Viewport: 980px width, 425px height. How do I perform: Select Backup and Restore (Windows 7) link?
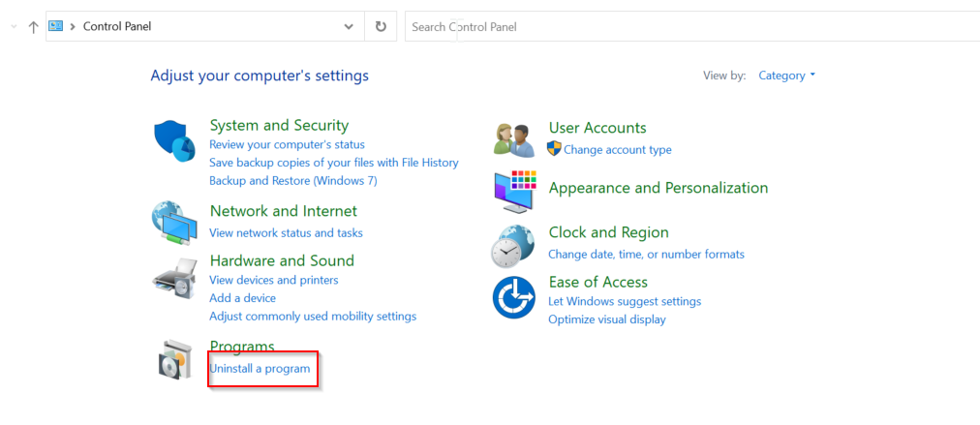pos(292,181)
